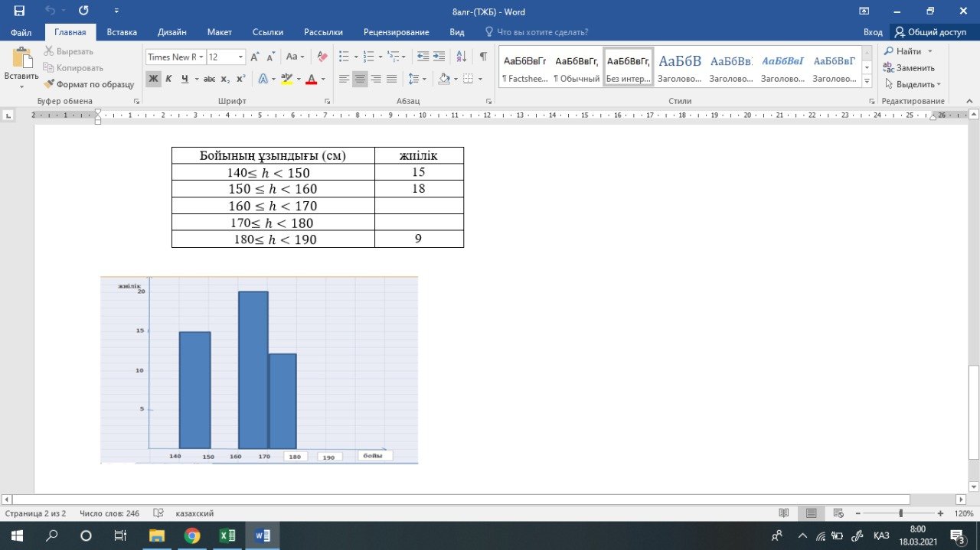980x550 pixels.
Task: Click the Sort A-Z icon
Action: point(461,57)
